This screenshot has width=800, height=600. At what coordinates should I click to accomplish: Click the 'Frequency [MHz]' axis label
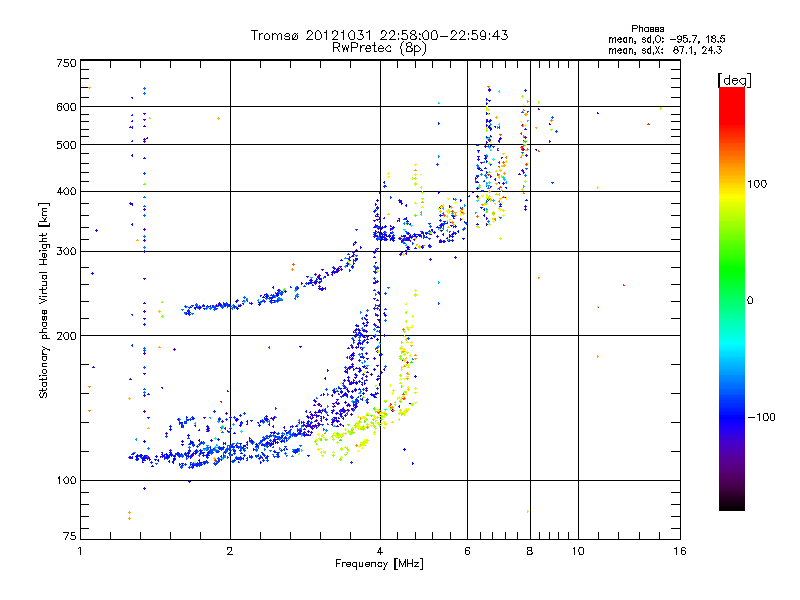point(379,564)
